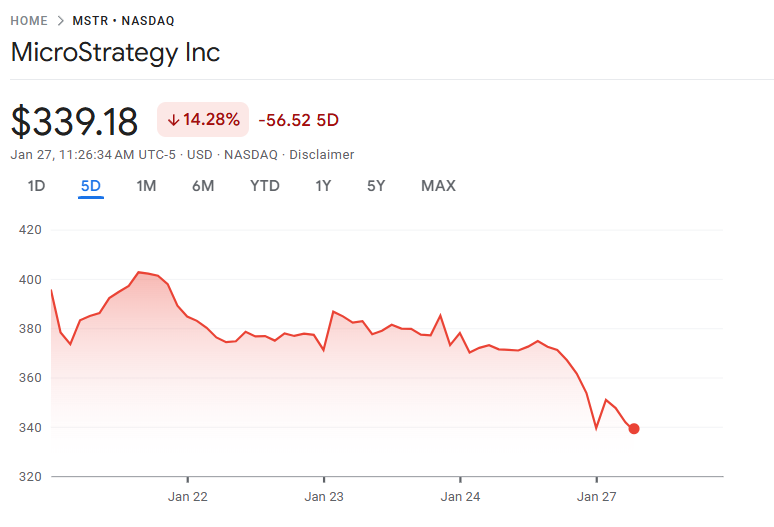Click the breadcrumb chevron separator
The height and width of the screenshot is (527, 774).
point(60,21)
